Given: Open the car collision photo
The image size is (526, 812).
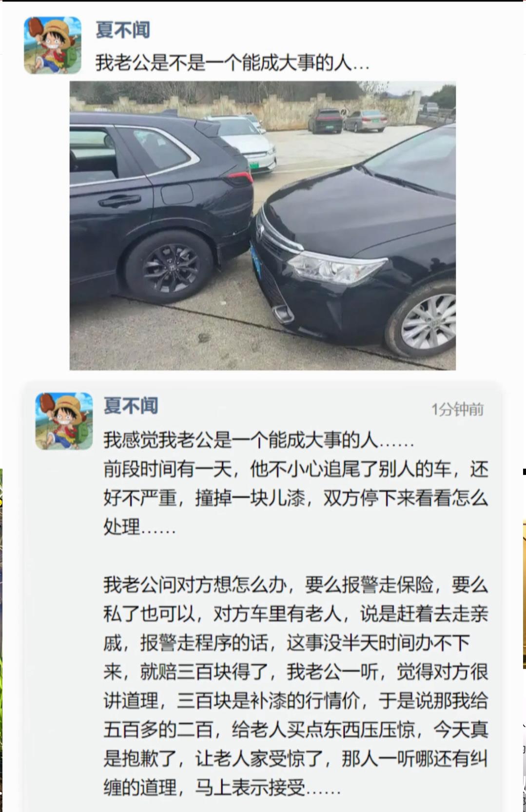Looking at the screenshot, I should click(263, 225).
